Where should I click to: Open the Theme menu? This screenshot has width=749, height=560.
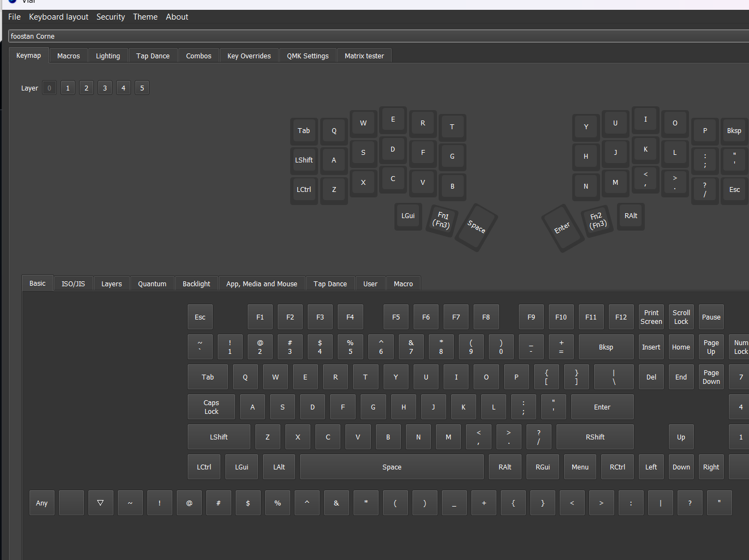tap(145, 17)
